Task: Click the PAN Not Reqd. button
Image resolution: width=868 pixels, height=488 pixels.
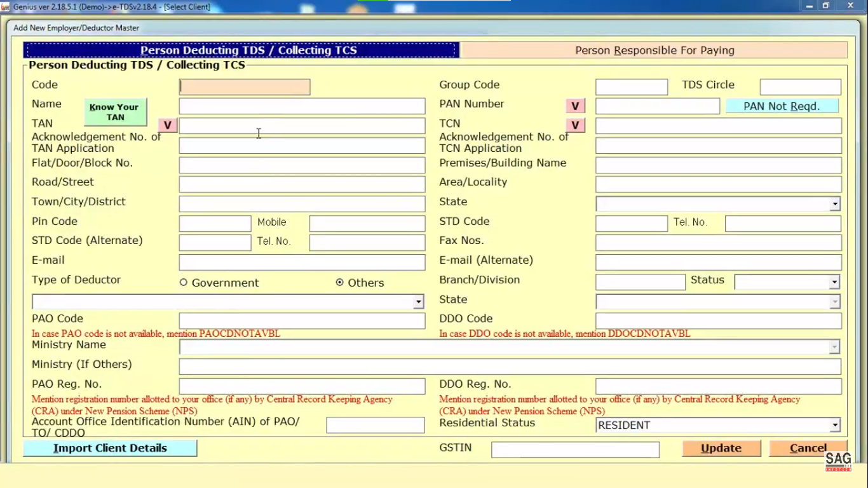Action: (x=782, y=105)
